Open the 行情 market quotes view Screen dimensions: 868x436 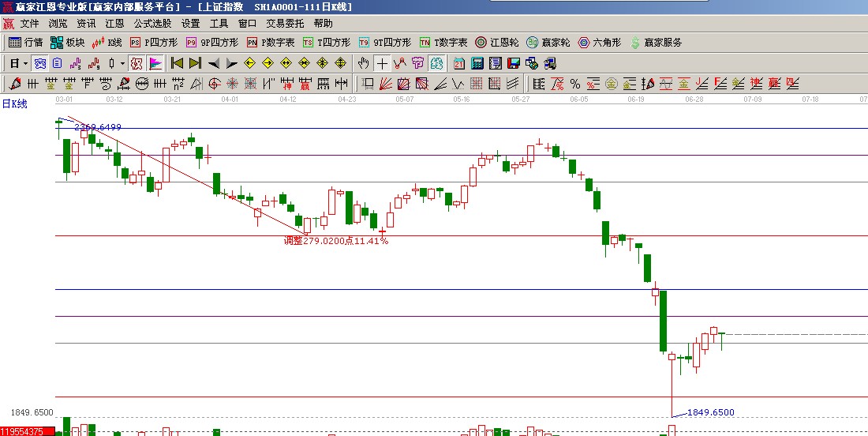pos(25,43)
